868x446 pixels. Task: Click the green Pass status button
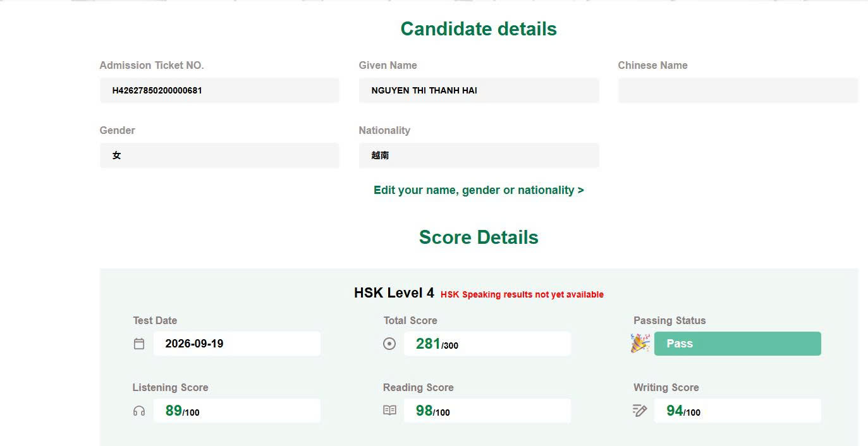coord(737,344)
